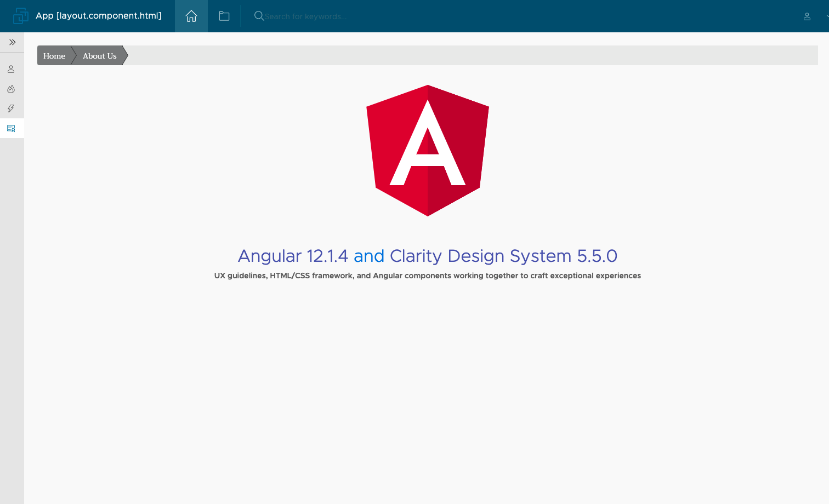Open the App [layout.component.html] title link
Image resolution: width=829 pixels, height=504 pixels.
(x=99, y=16)
